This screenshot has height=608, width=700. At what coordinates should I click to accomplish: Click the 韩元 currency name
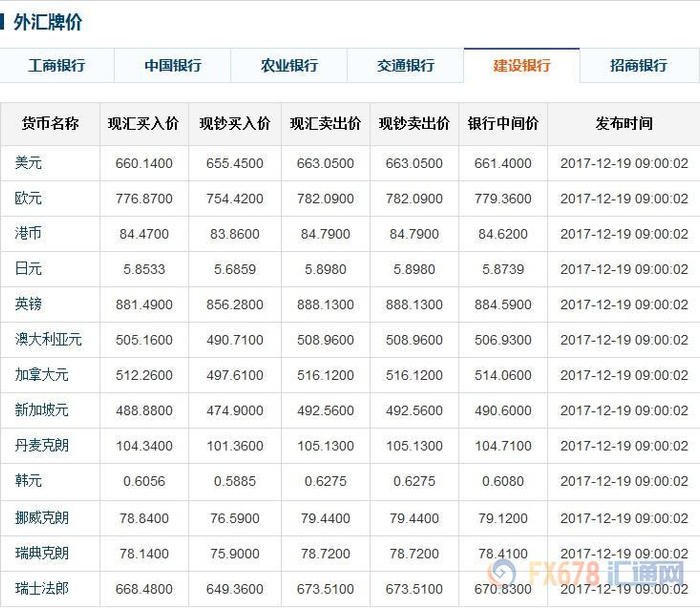pos(28,481)
